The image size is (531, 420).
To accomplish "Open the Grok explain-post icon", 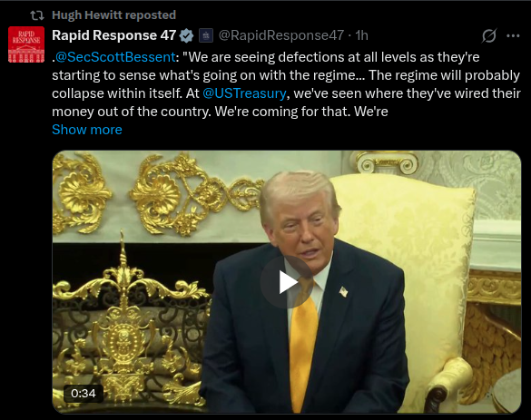I will 489,35.
